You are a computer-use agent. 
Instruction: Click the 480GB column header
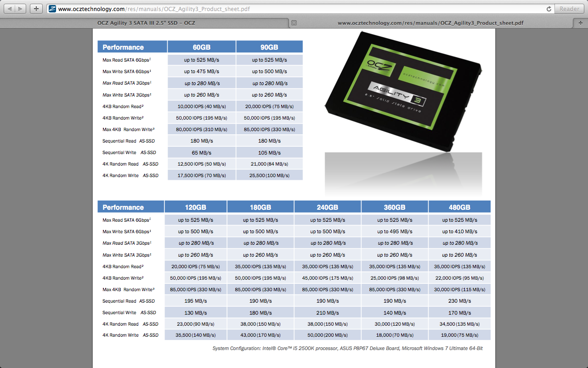click(459, 207)
